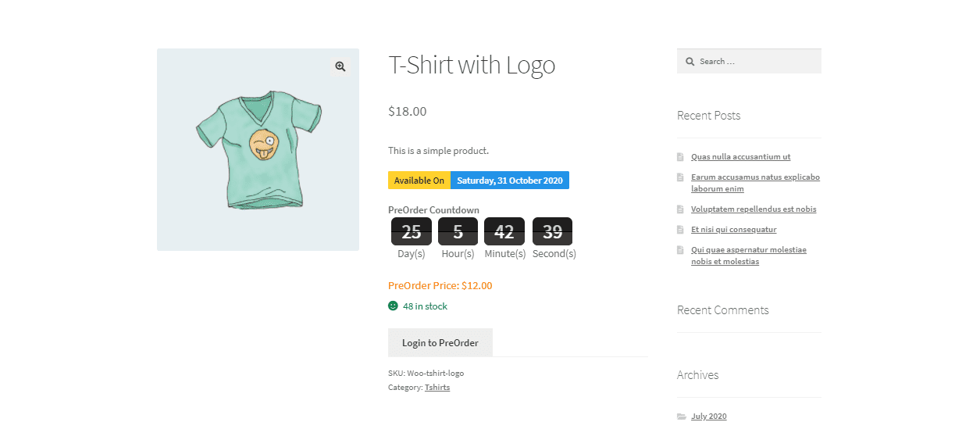
Task: Click the Recent Comments heading
Action: (723, 310)
